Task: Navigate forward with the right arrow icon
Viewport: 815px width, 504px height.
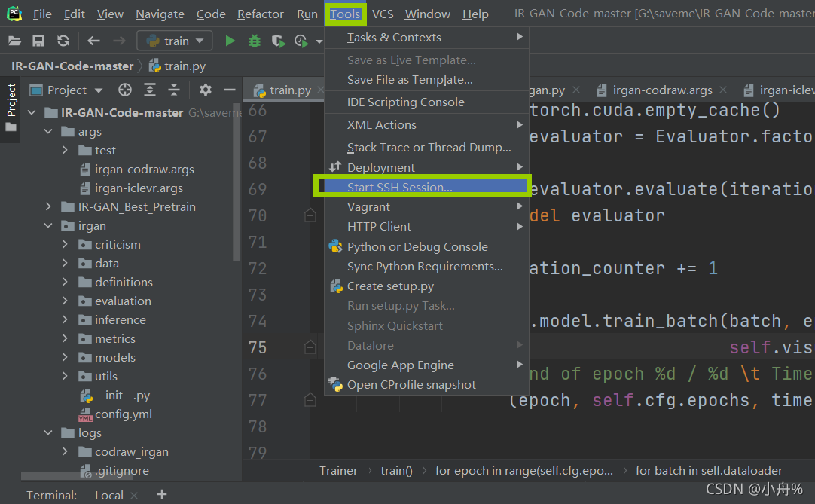Action: point(119,41)
